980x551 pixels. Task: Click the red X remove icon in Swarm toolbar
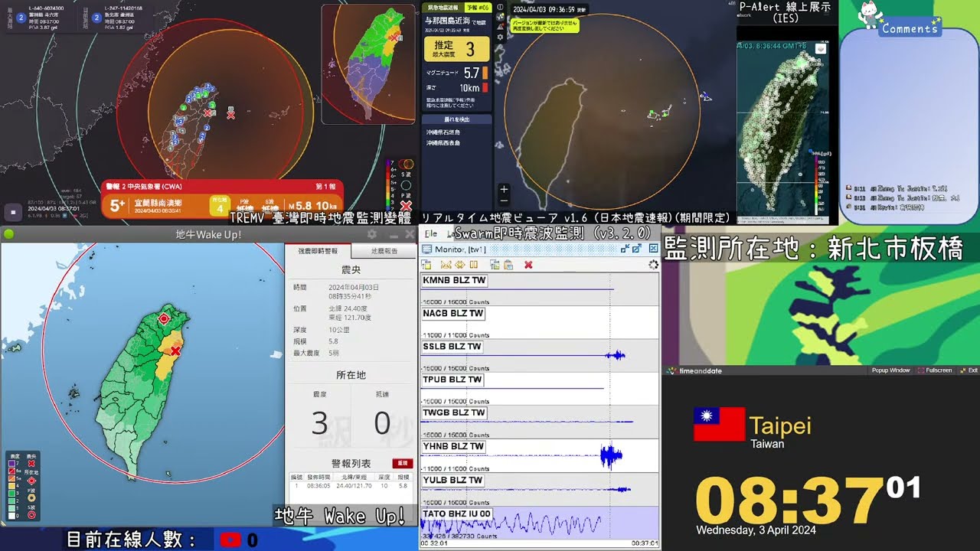[528, 265]
